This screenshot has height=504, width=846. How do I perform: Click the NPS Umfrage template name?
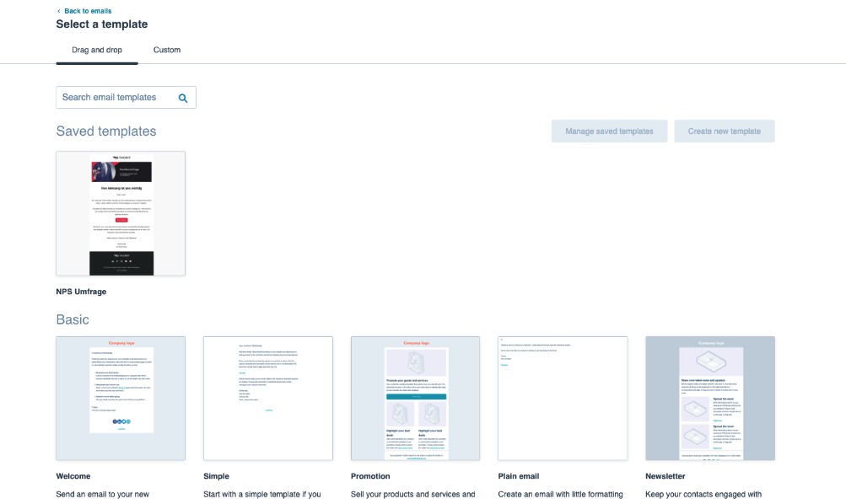(x=81, y=292)
